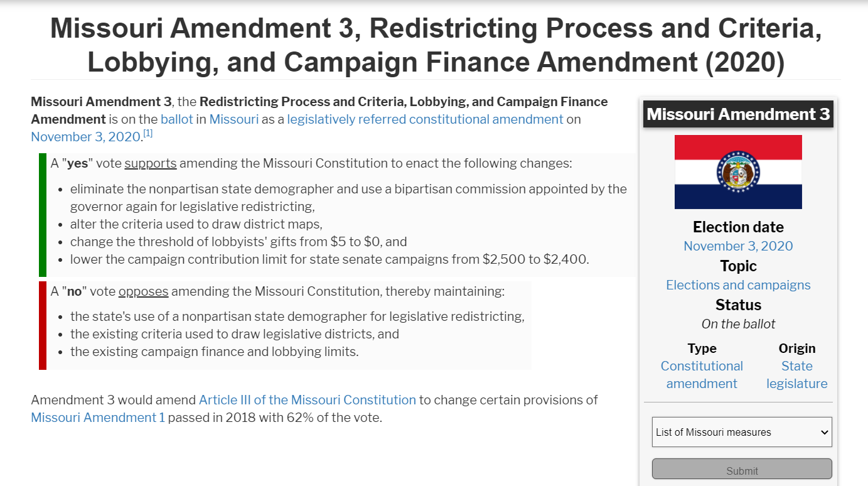
Task: Click the Missouri Amendment 3 infobox header
Action: click(738, 114)
